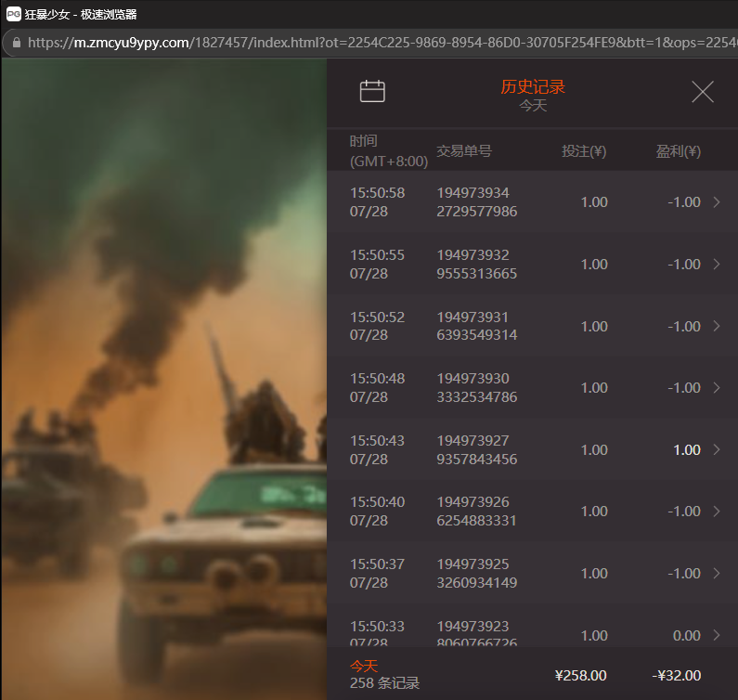Click the browser tab favicon icon
This screenshot has width=738, height=700.
[x=14, y=13]
